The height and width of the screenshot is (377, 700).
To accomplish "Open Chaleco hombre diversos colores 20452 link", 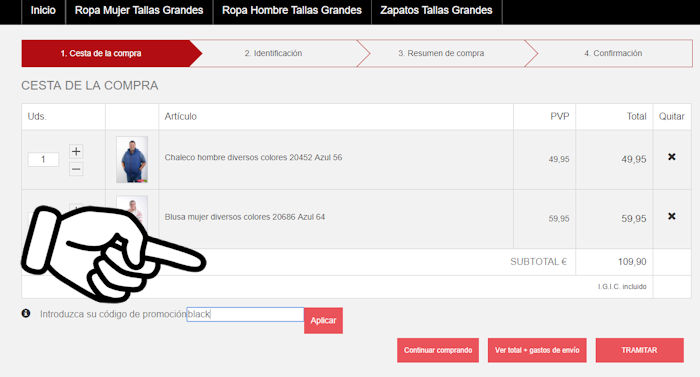I will pyautogui.click(x=253, y=157).
